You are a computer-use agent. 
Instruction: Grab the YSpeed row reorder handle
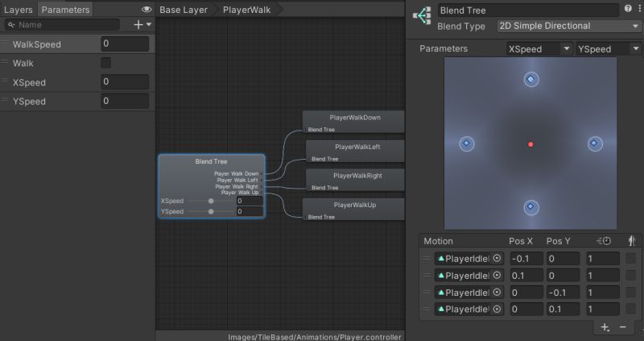(5, 99)
